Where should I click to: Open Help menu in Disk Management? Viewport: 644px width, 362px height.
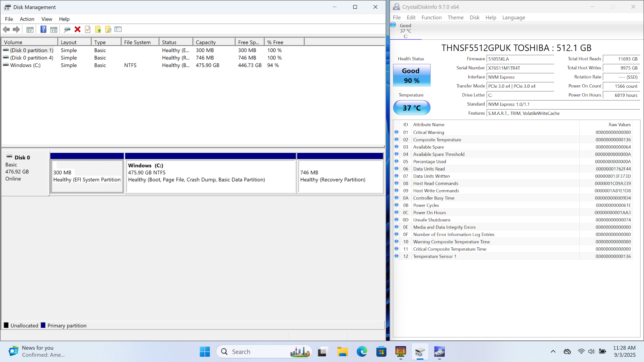coord(64,19)
